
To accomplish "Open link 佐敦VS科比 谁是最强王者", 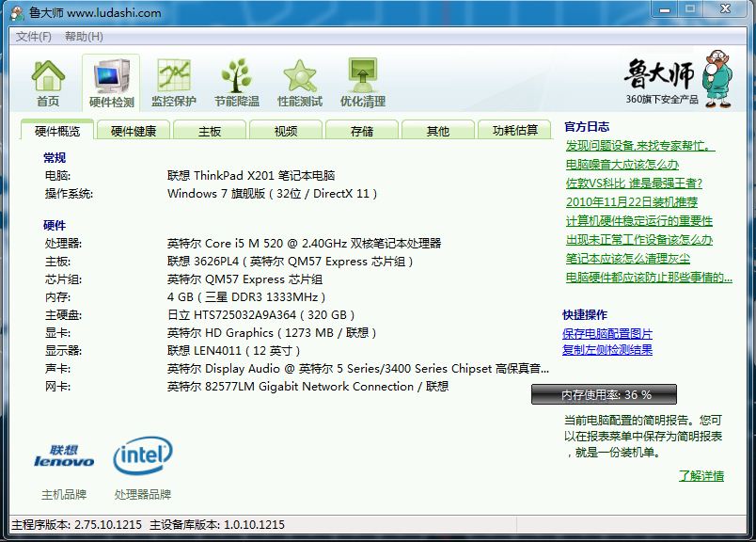I will pos(634,183).
